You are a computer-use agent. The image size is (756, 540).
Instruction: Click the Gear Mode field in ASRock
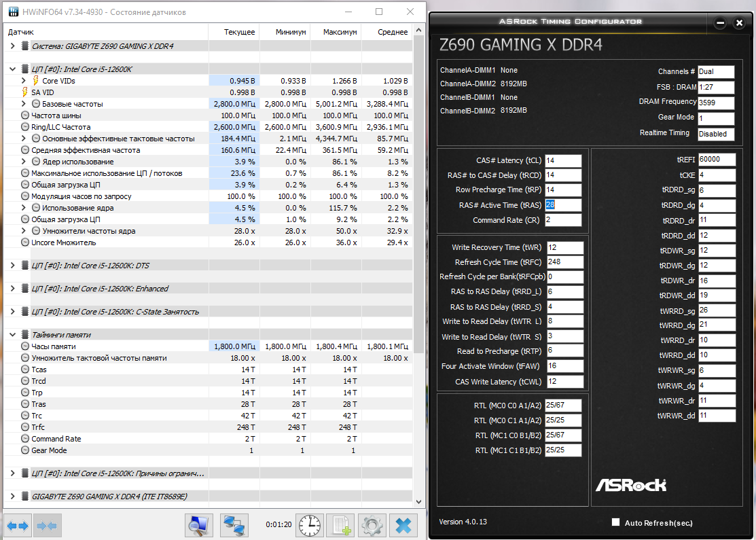[x=716, y=118]
